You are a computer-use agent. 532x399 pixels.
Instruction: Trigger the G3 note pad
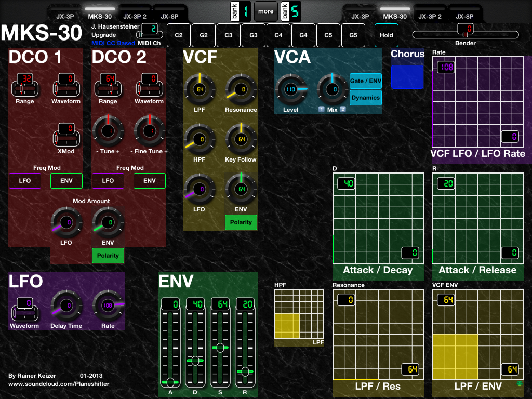254,35
